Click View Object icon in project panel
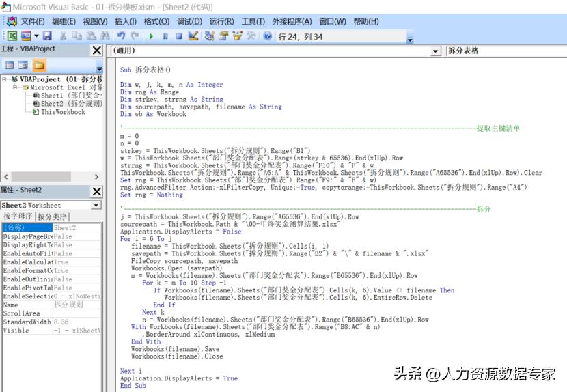Screen dimensions: 567x392 23,66
